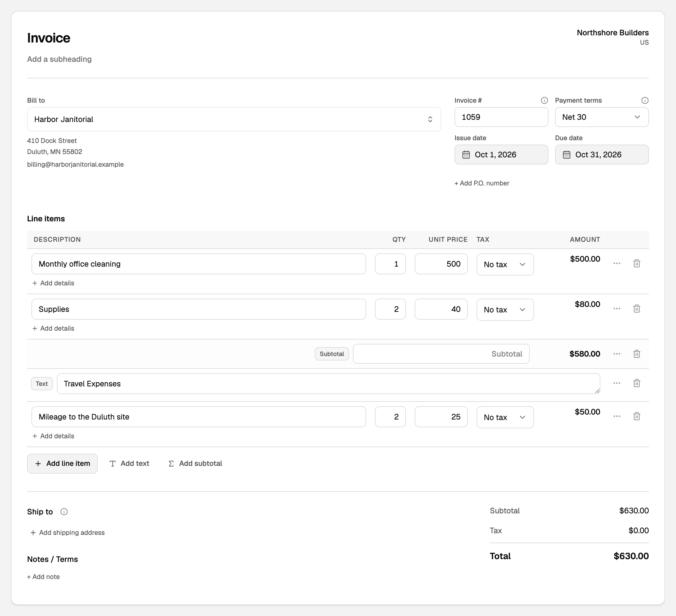Open tax dropdown for Mileage line
This screenshot has width=676, height=616.
(x=505, y=417)
